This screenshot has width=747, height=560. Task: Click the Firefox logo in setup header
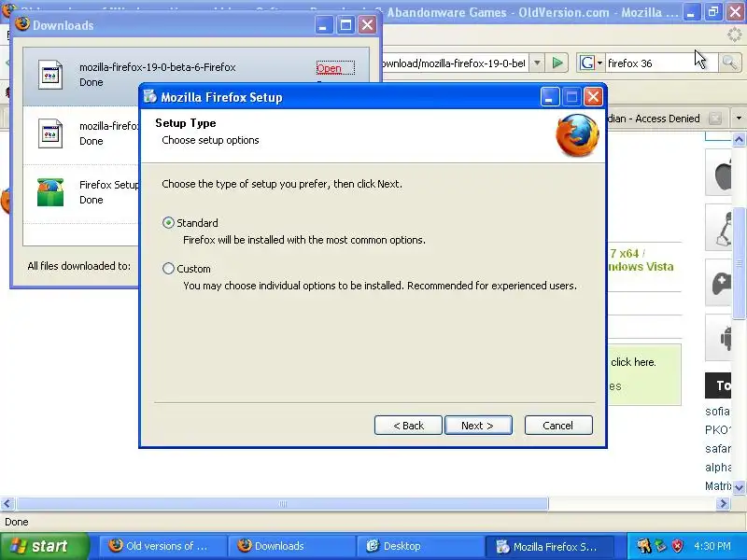tap(577, 135)
